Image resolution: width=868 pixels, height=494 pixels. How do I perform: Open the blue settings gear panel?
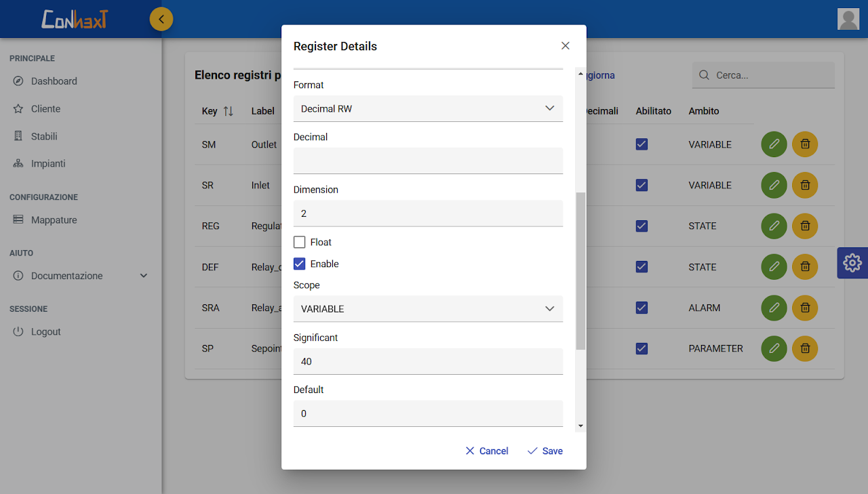tap(852, 263)
